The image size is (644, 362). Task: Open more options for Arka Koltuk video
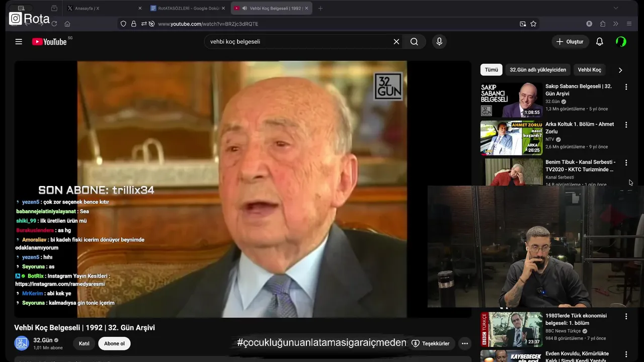pyautogui.click(x=626, y=125)
